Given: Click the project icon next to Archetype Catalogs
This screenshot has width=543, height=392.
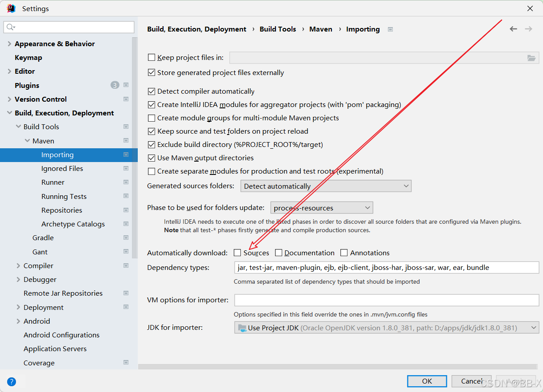Looking at the screenshot, I should click(126, 224).
